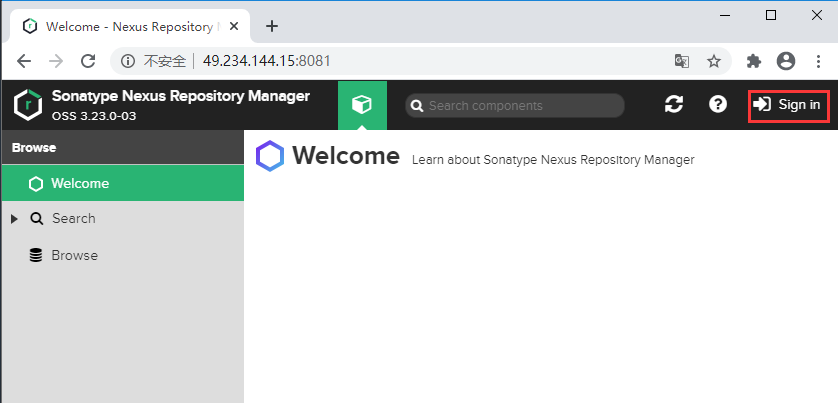Go back using browser back arrow
838x403 pixels.
pyautogui.click(x=24, y=61)
